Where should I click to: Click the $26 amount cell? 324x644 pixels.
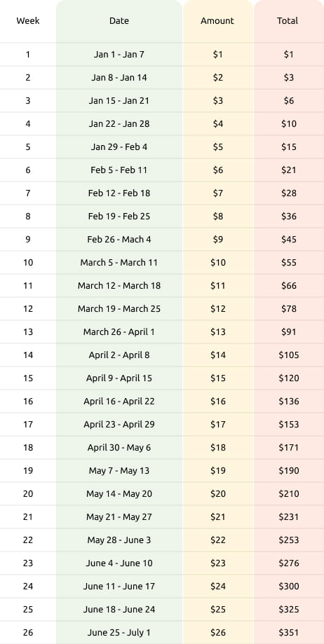pos(218,633)
